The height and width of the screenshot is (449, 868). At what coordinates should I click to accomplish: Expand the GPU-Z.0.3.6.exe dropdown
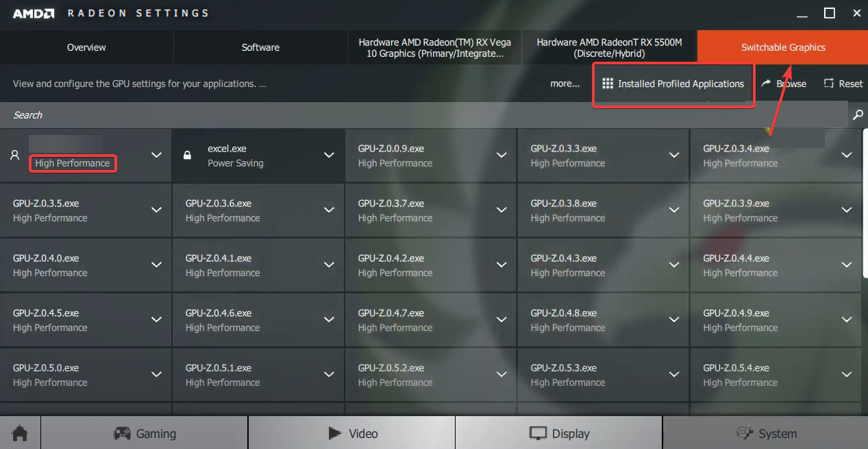329,210
